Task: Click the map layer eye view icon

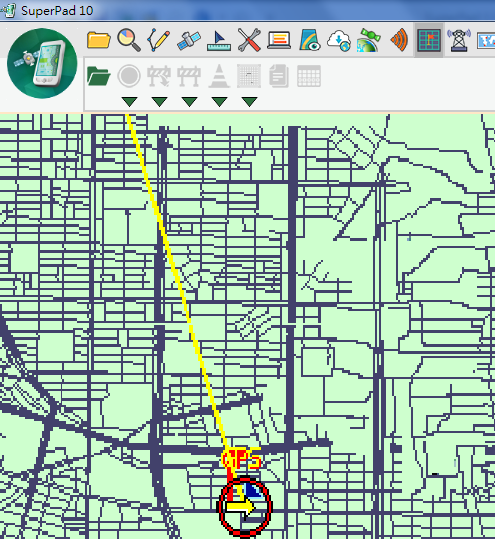Action: click(x=309, y=40)
